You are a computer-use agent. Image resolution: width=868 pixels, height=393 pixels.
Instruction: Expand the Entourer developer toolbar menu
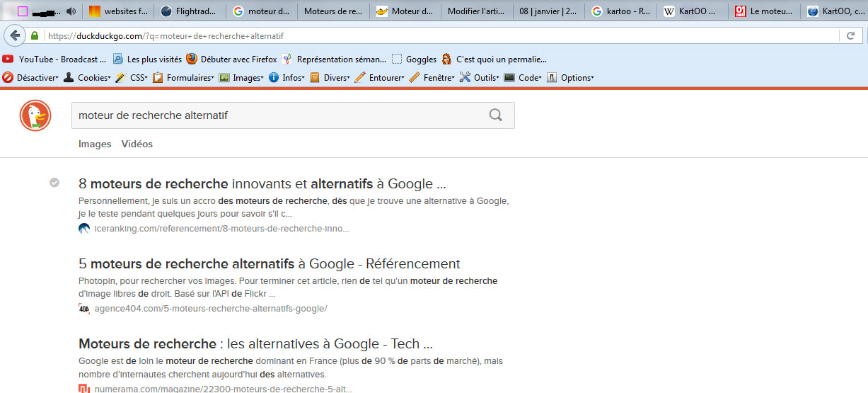379,78
